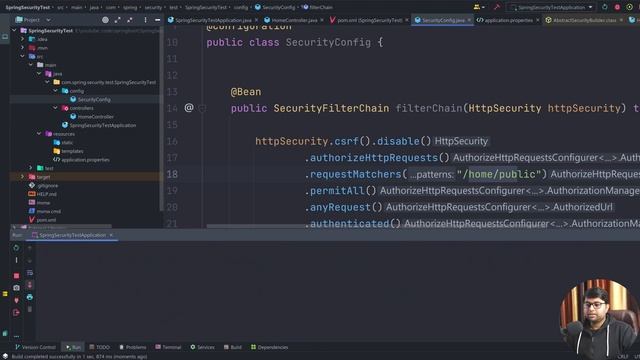Expand the .idea folder
Screen dimensions: 640x360
click(22, 39)
